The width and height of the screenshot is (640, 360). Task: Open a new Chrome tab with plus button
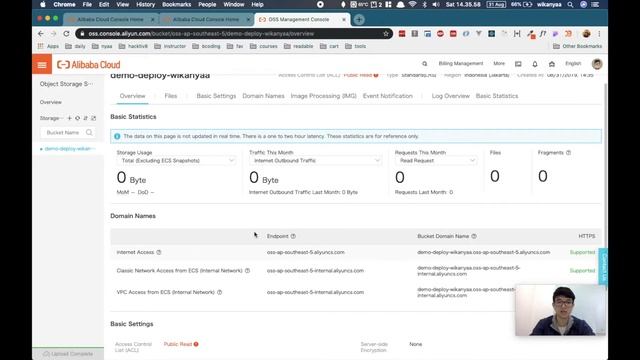pos(359,19)
